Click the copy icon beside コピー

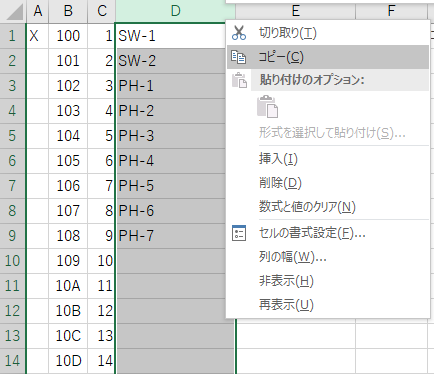239,57
